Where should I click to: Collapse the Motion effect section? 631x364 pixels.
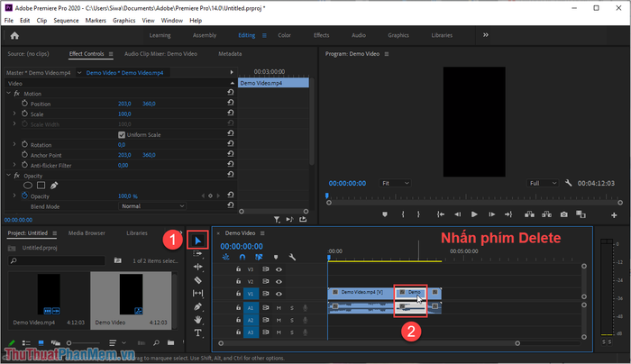click(x=8, y=94)
